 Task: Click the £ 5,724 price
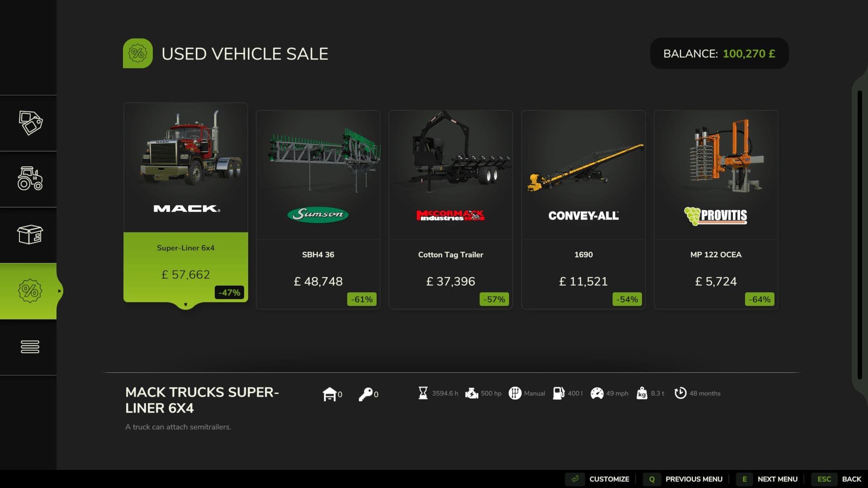(716, 282)
